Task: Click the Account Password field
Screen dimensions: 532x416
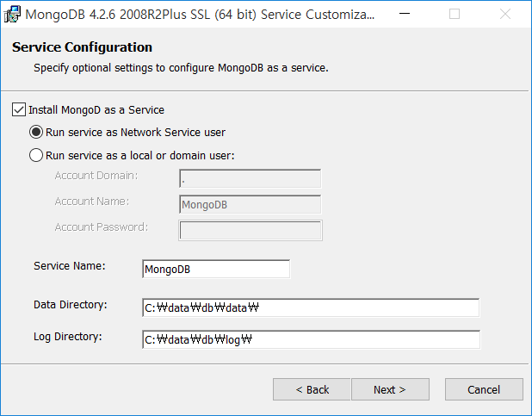Action: [x=251, y=230]
